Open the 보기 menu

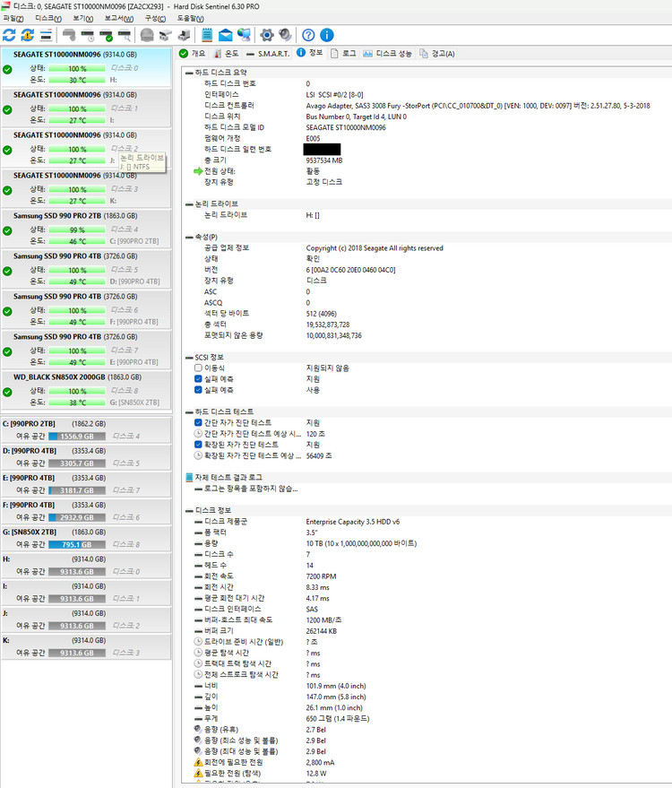pyautogui.click(x=82, y=19)
